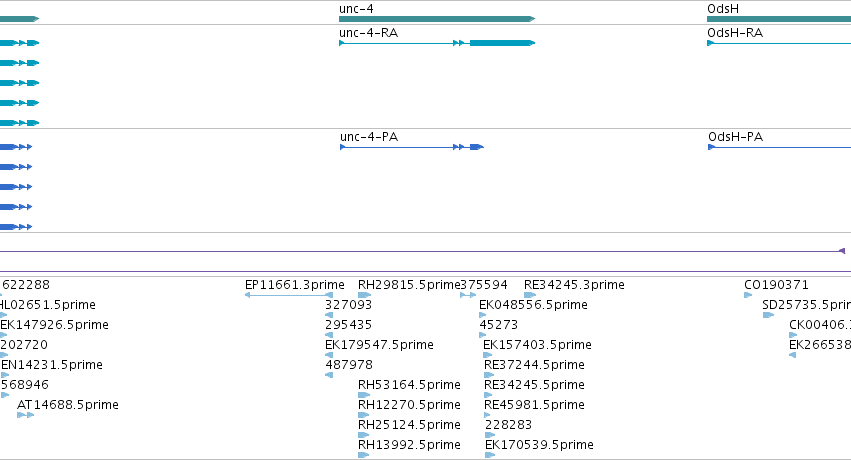Screen dimensions: 851x460
Task: Click the OdsH gene label
Action: tap(722, 9)
